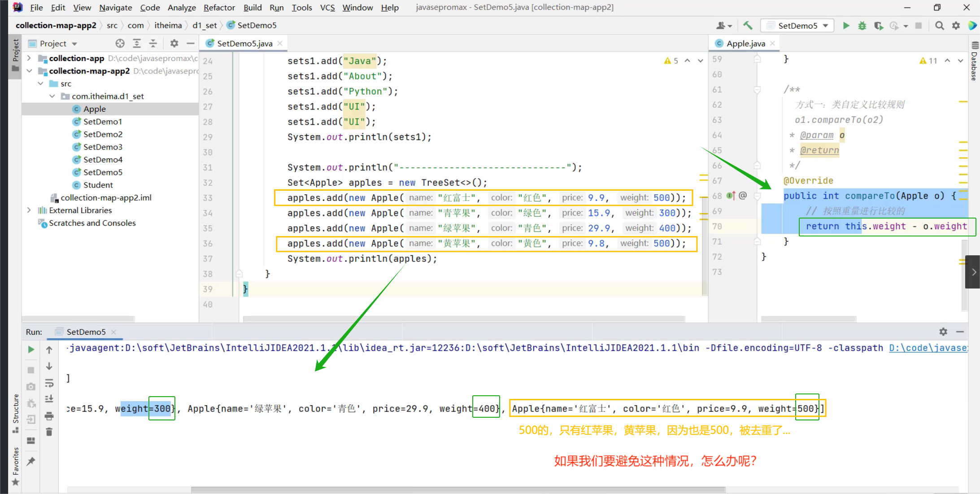Clear console output trash icon
This screenshot has width=980, height=494.
(49, 432)
